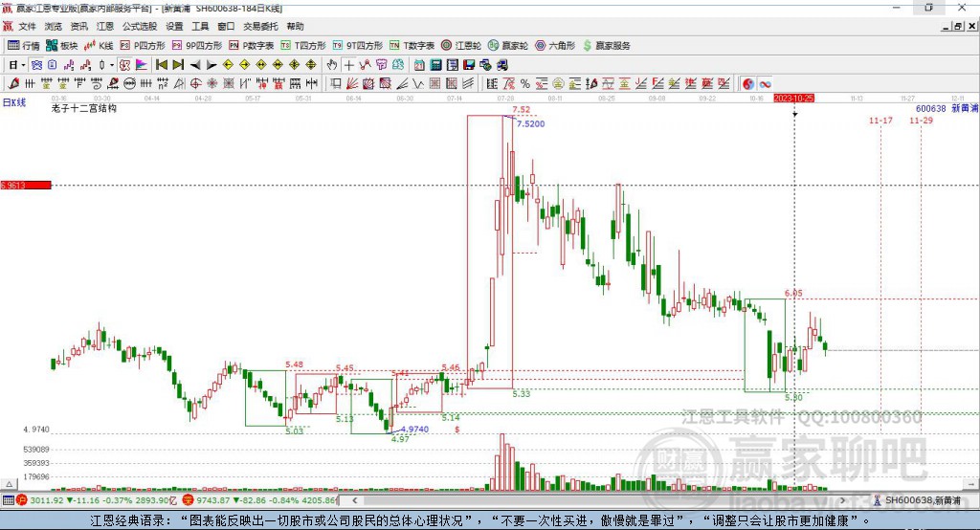Select the zigzag wave line tool
Viewport: 980px width, 530px height.
click(417, 84)
